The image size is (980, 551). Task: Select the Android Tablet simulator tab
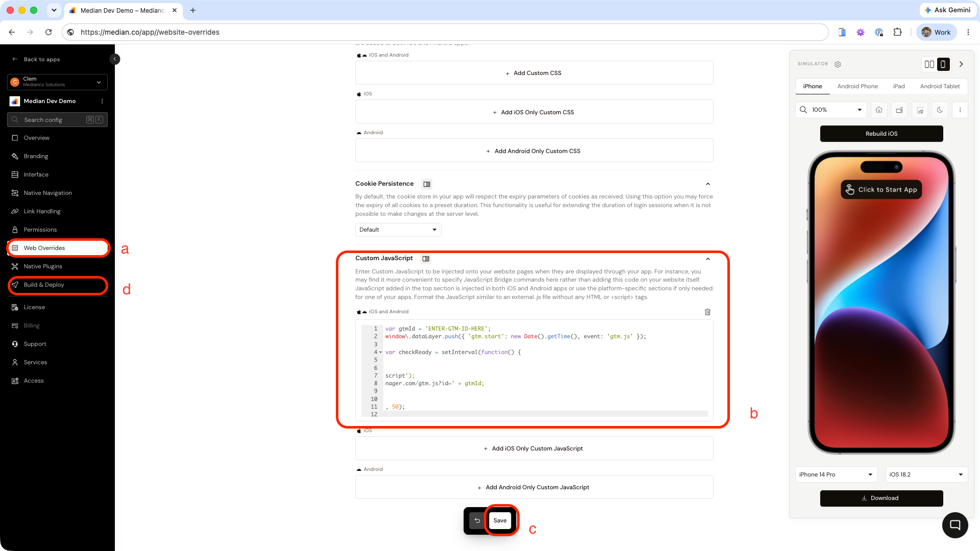coord(940,86)
